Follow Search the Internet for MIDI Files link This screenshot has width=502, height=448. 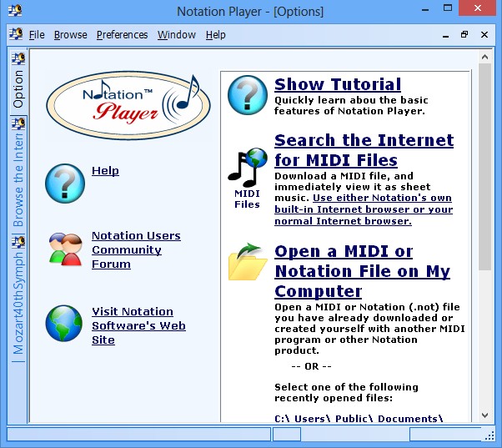pos(364,150)
